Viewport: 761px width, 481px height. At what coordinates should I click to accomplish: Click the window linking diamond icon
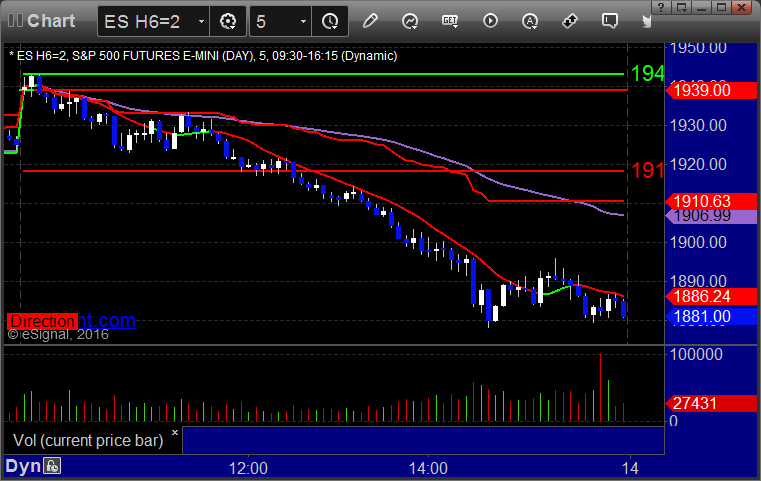pos(570,21)
